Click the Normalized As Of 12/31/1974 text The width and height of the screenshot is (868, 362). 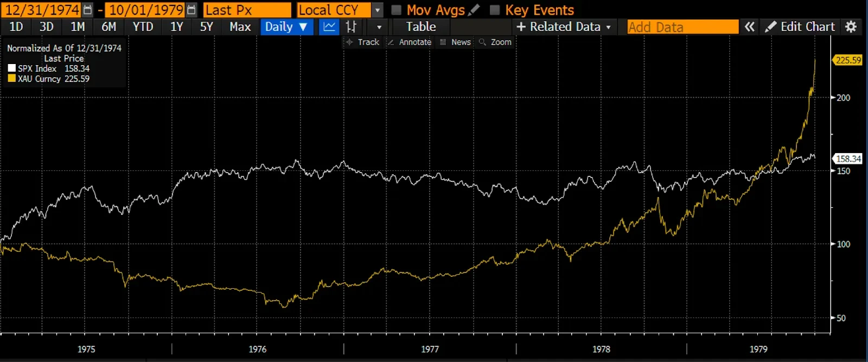click(64, 48)
